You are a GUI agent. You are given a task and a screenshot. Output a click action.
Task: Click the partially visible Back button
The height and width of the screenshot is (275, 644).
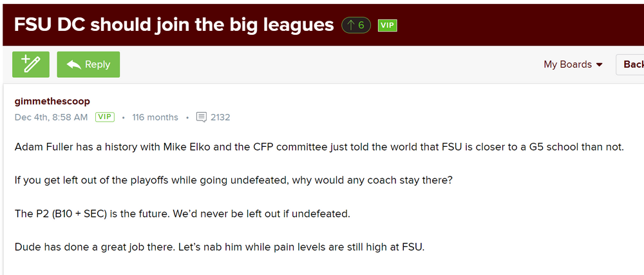[632, 64]
